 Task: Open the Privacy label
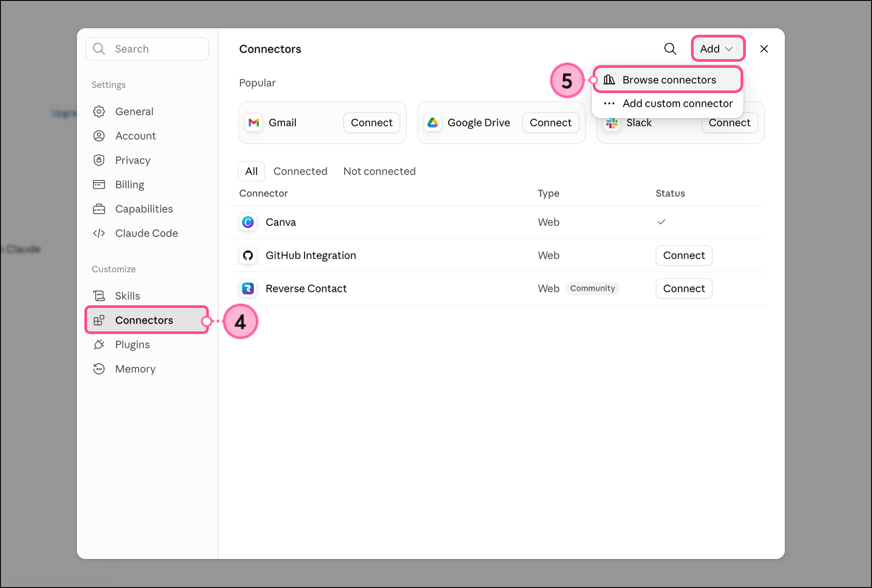click(133, 160)
